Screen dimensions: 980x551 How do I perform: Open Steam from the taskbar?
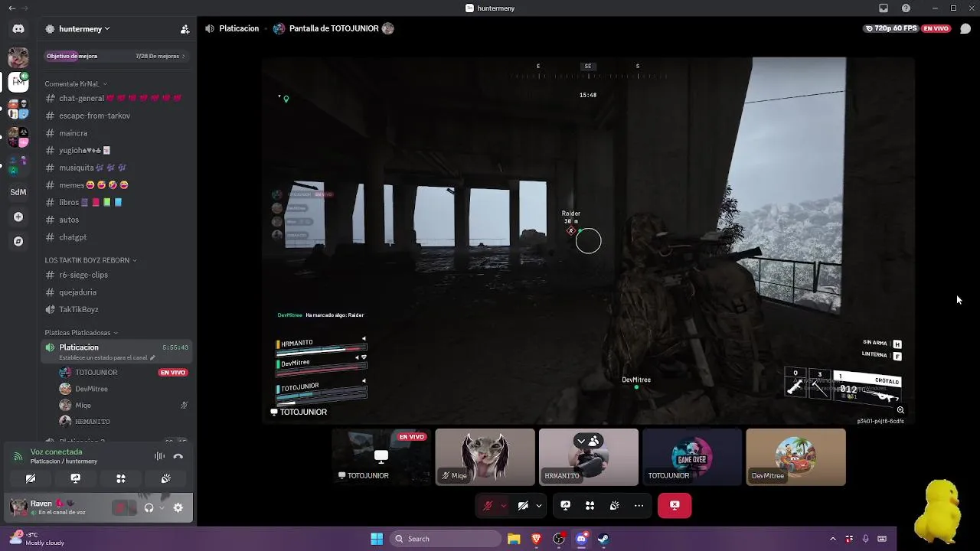[603, 539]
